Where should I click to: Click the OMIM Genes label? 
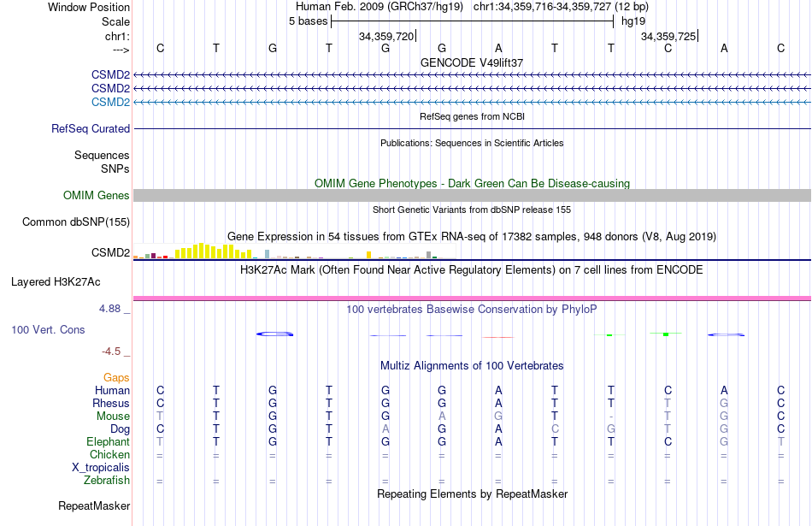(96, 195)
